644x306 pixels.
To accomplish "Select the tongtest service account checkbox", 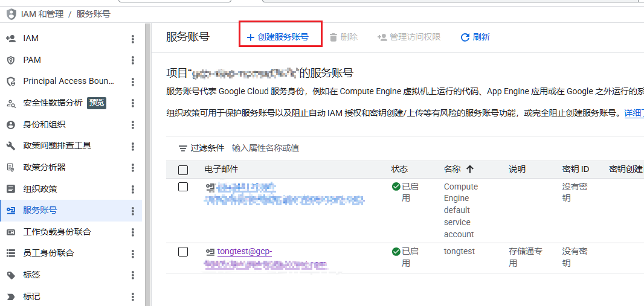I will [183, 252].
